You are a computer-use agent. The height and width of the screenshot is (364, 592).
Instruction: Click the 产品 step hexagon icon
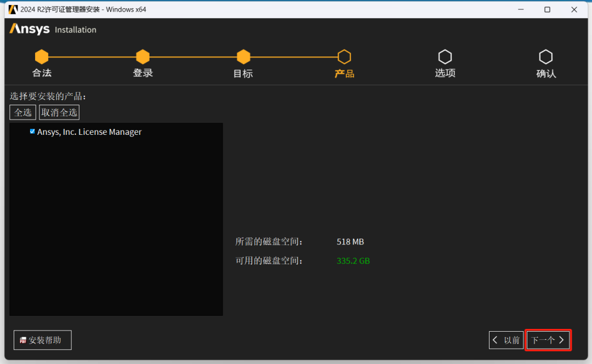coord(344,57)
